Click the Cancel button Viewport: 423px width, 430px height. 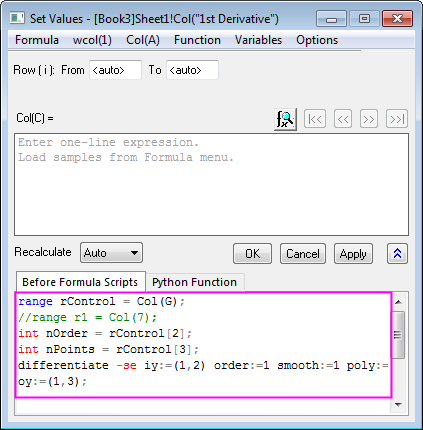tap(303, 254)
